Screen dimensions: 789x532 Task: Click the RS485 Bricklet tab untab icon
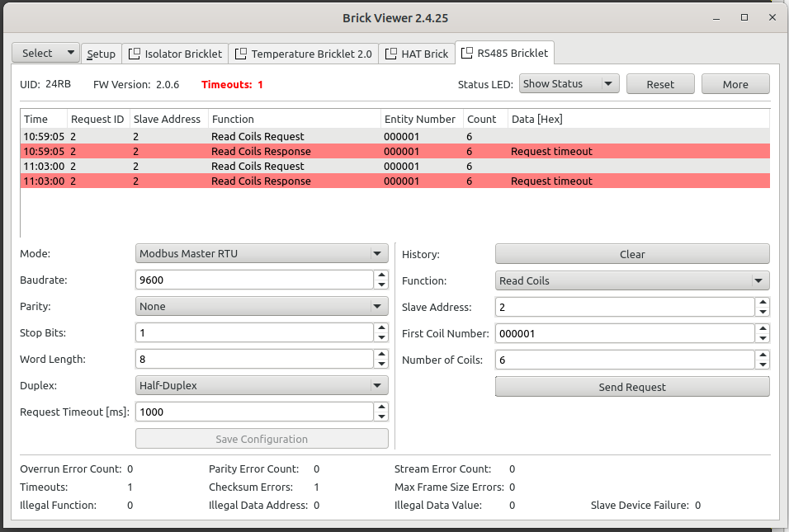(467, 53)
